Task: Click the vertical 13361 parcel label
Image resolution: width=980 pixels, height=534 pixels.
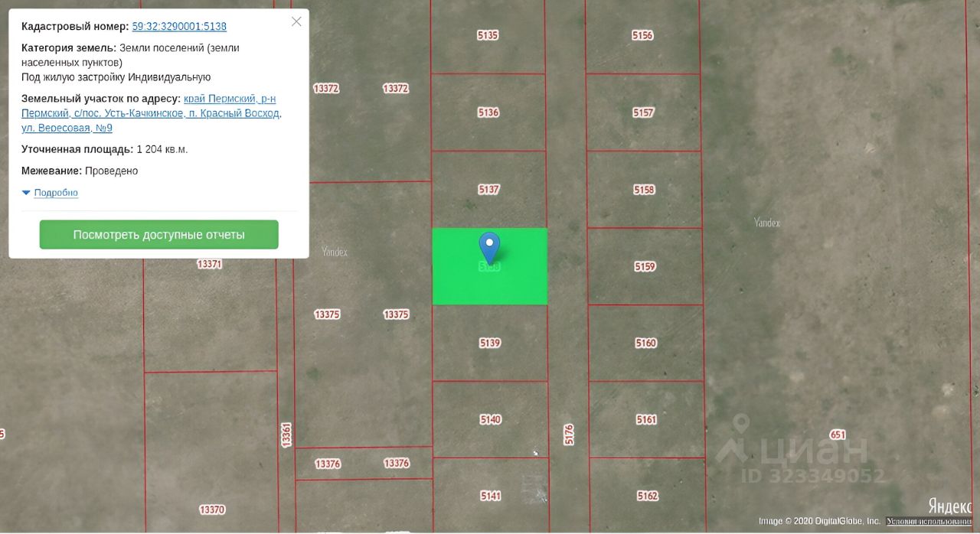Action: click(x=286, y=434)
